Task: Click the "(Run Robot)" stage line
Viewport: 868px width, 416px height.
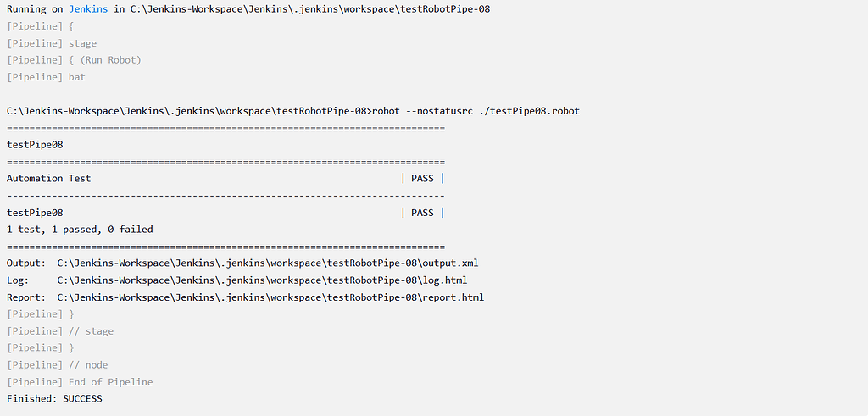Action: 74,60
